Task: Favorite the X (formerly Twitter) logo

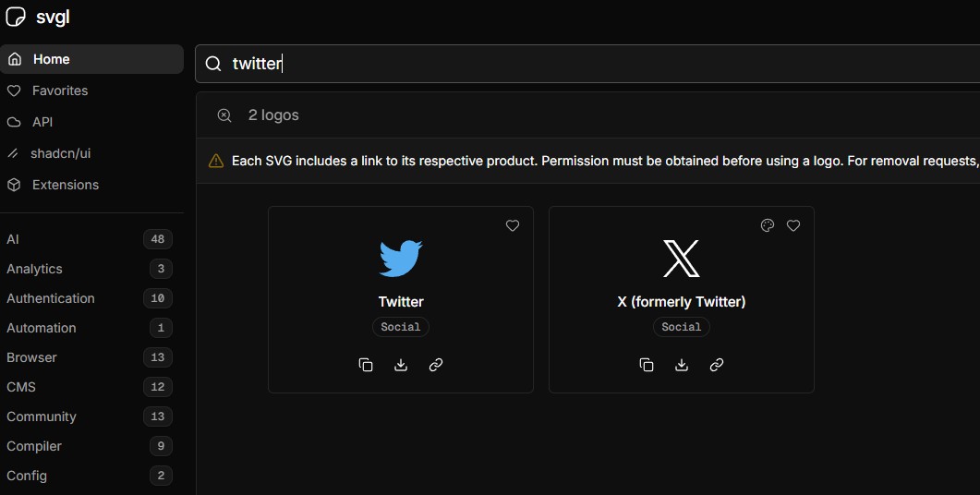Action: tap(793, 225)
